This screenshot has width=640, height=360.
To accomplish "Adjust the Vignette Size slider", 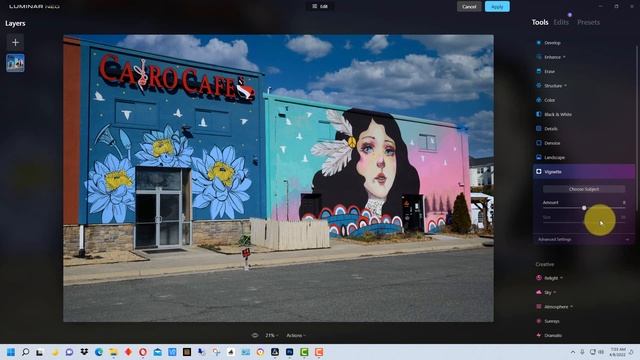I will (x=584, y=222).
